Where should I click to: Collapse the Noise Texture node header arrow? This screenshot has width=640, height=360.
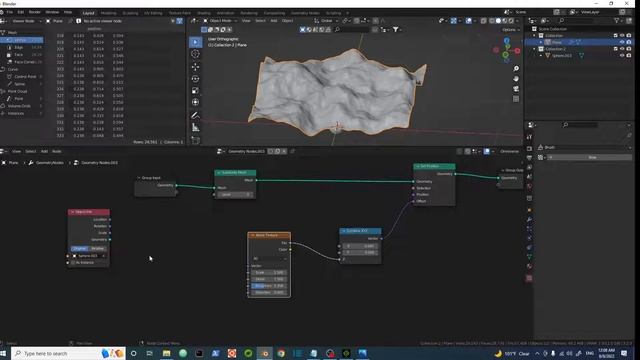(252, 236)
